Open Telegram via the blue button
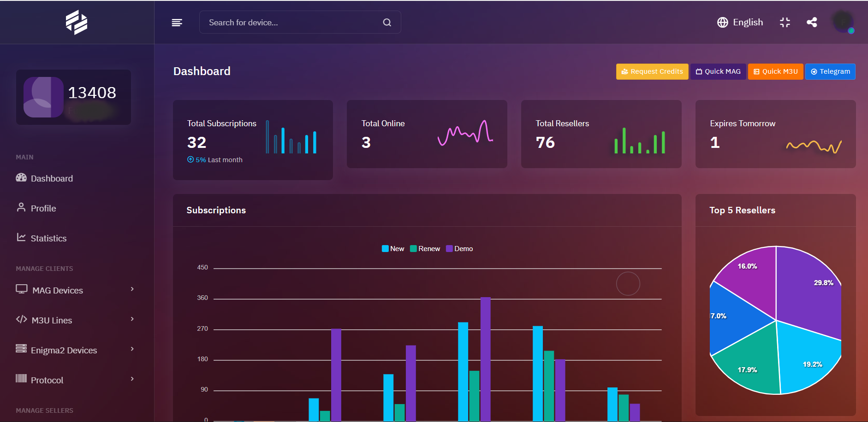868x422 pixels. pyautogui.click(x=830, y=71)
